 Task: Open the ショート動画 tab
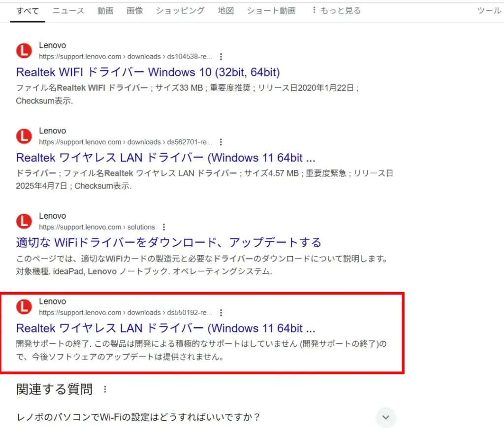[271, 11]
